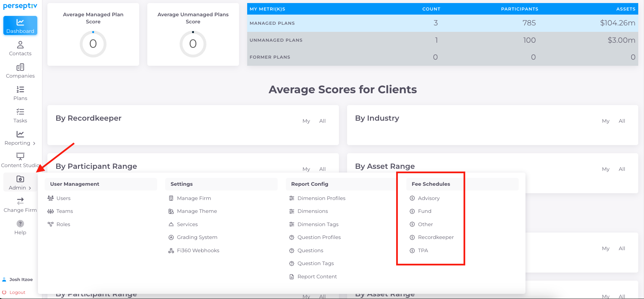The width and height of the screenshot is (644, 299).
Task: Click Average Unmanaged Plans Score gauge
Action: 193,44
